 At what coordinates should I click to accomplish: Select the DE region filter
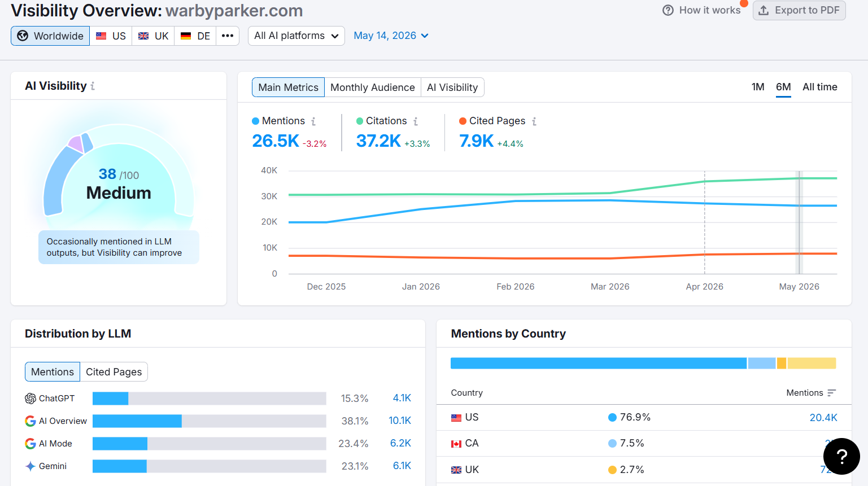195,36
